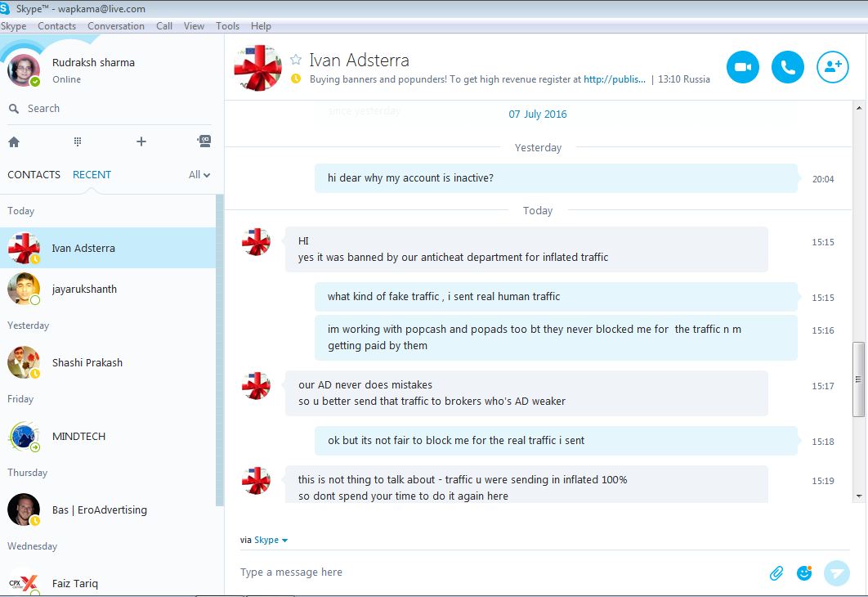Open the http://publis... link in header
The width and height of the screenshot is (868, 597).
point(615,79)
